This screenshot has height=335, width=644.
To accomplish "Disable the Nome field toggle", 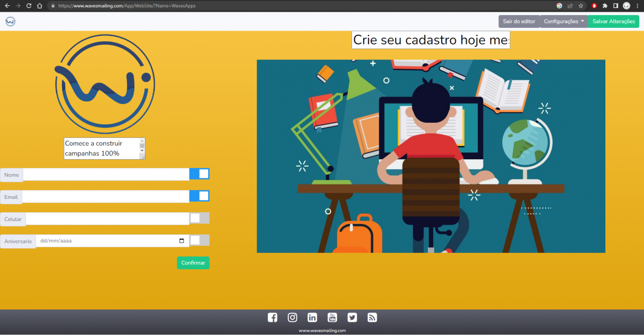I will pyautogui.click(x=199, y=174).
